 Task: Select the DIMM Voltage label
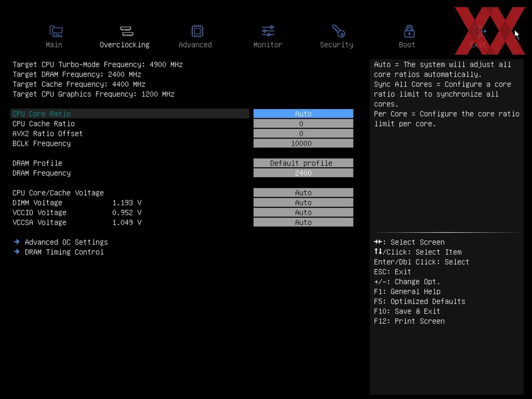pyautogui.click(x=37, y=203)
